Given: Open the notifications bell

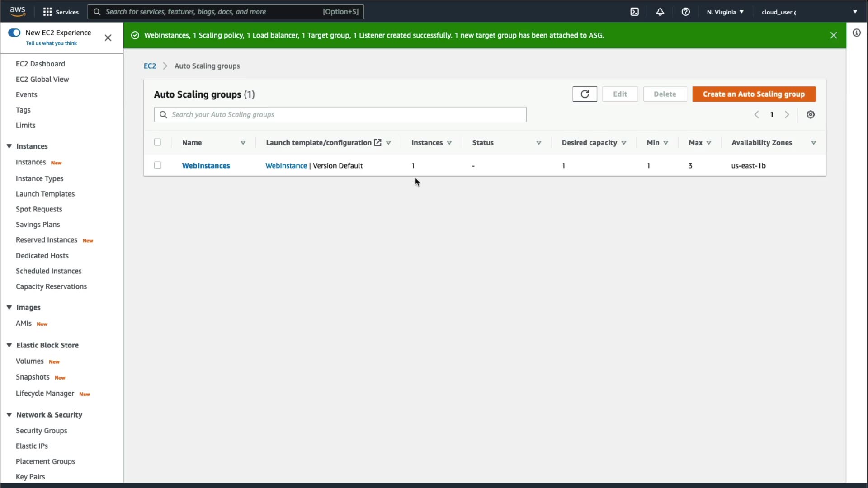Looking at the screenshot, I should 660,12.
